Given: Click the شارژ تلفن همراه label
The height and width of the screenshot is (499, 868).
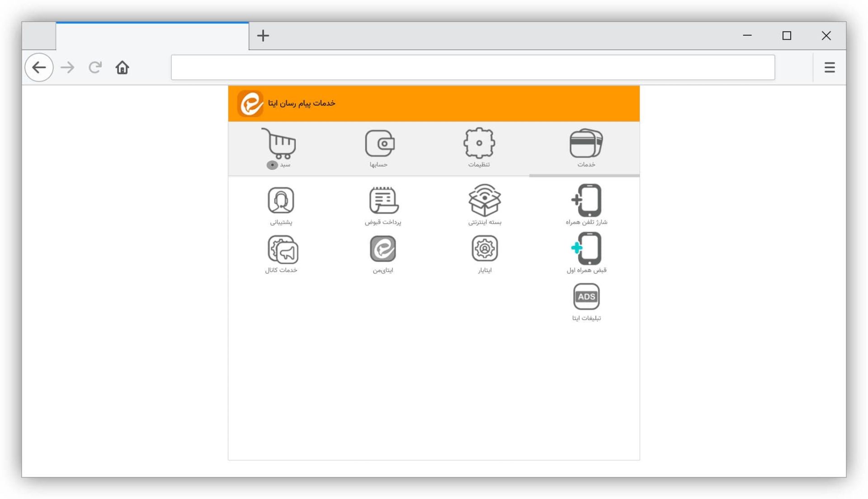Looking at the screenshot, I should (586, 222).
